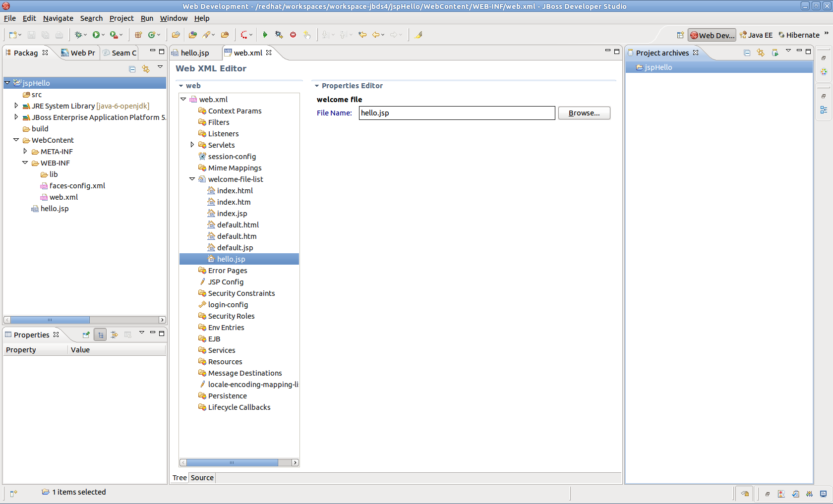833x504 pixels.
Task: Click the Back navigation arrow in toolbar
Action: (x=376, y=35)
